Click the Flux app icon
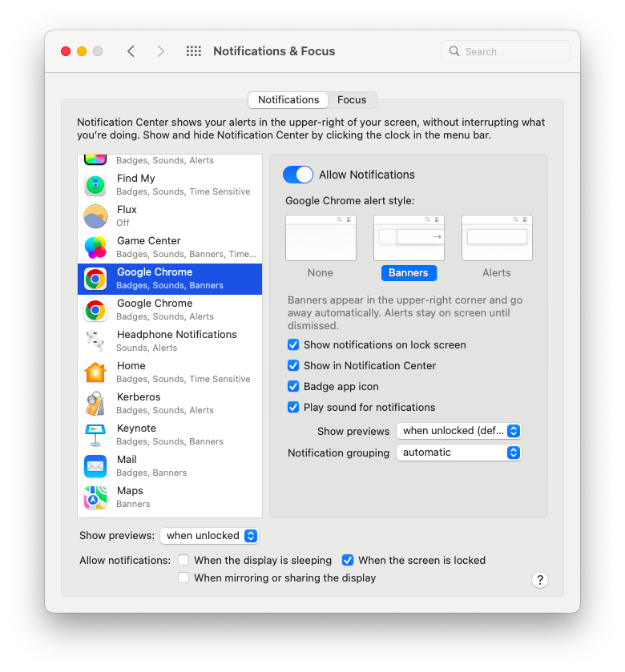Screen dimensions: 625x672 [95, 216]
